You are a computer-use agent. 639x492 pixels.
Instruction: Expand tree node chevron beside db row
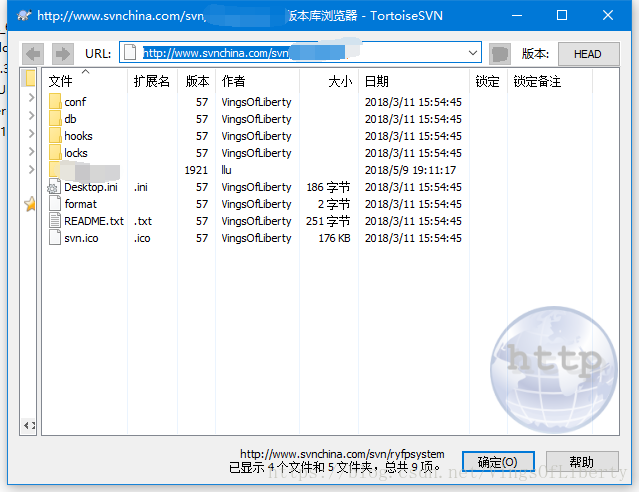[31, 115]
